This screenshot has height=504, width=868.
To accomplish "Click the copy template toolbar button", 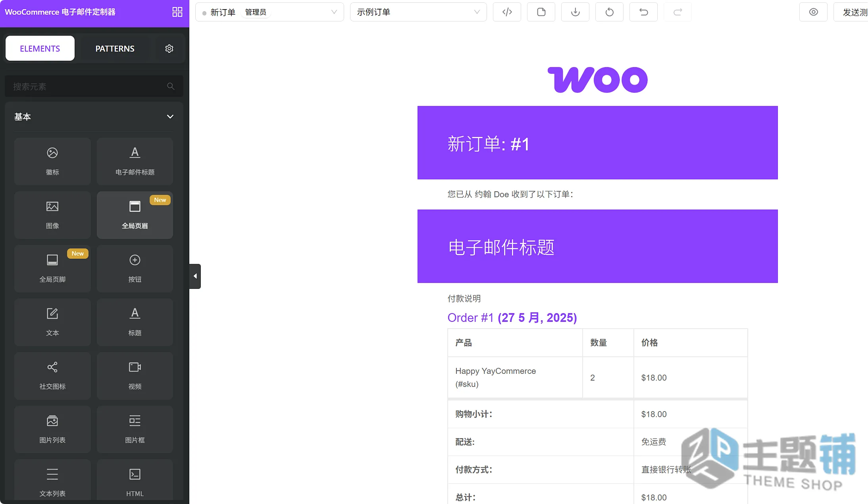I will click(x=541, y=12).
